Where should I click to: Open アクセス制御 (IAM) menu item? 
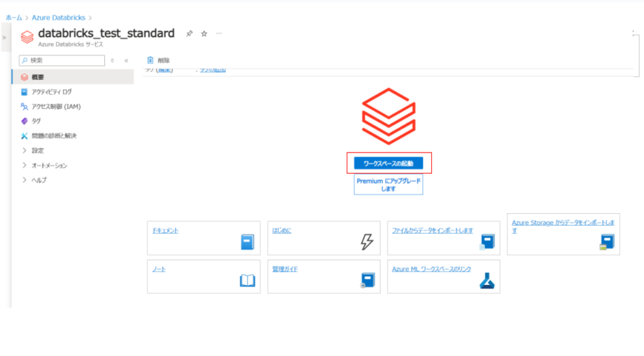coord(56,106)
